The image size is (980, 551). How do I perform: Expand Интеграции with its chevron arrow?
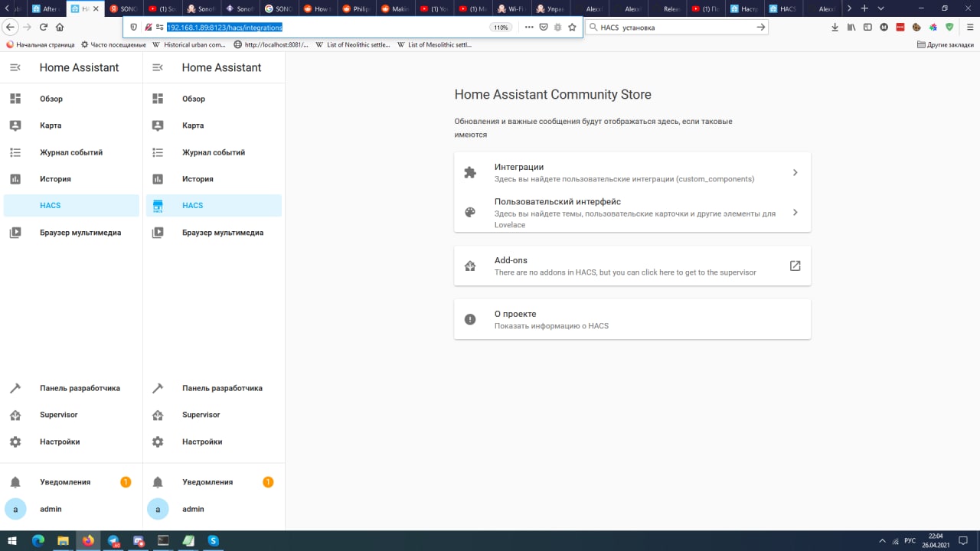[x=795, y=173]
